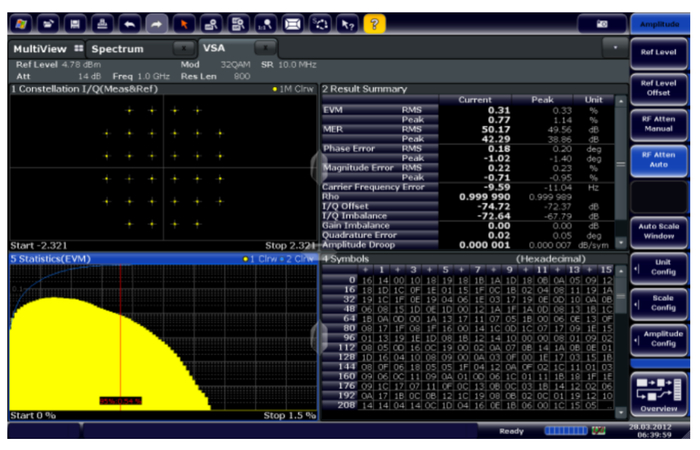This screenshot has height=450, width=700.
Task: Click the print icon in toolbar
Action: coord(103,21)
